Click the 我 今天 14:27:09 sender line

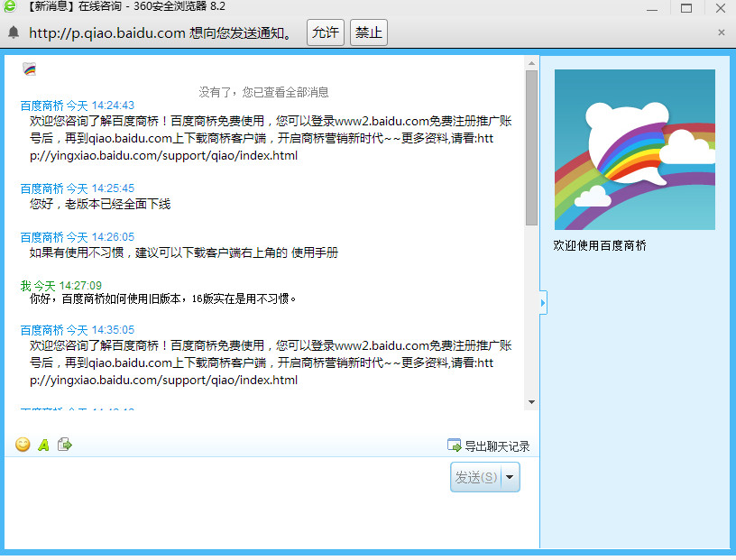[61, 286]
